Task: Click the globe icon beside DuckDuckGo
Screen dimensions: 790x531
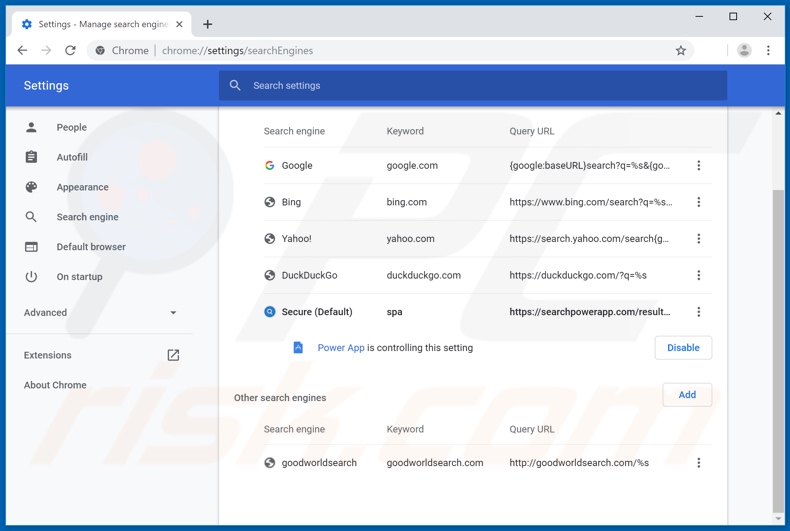Action: [270, 275]
